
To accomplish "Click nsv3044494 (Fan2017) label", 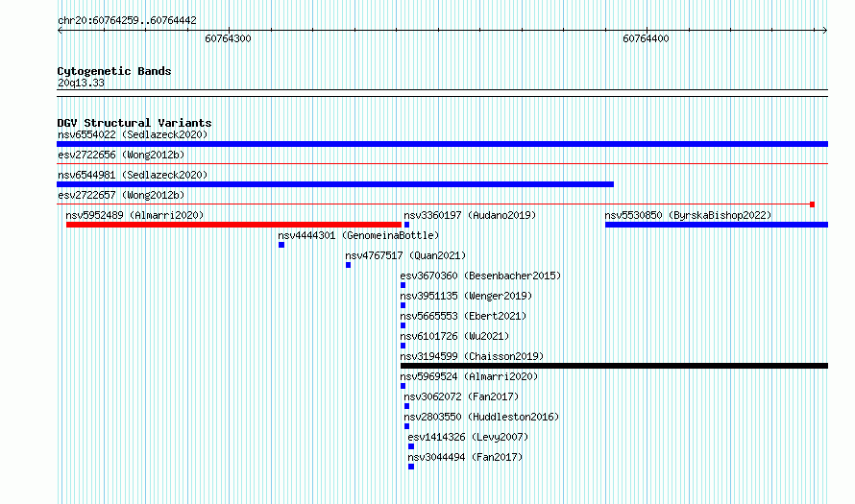I will pyautogui.click(x=465, y=457).
